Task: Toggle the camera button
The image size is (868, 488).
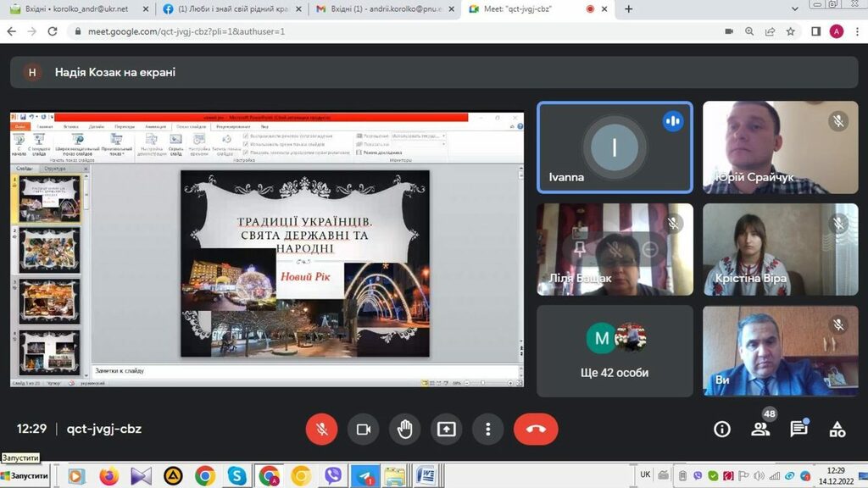Action: [364, 429]
